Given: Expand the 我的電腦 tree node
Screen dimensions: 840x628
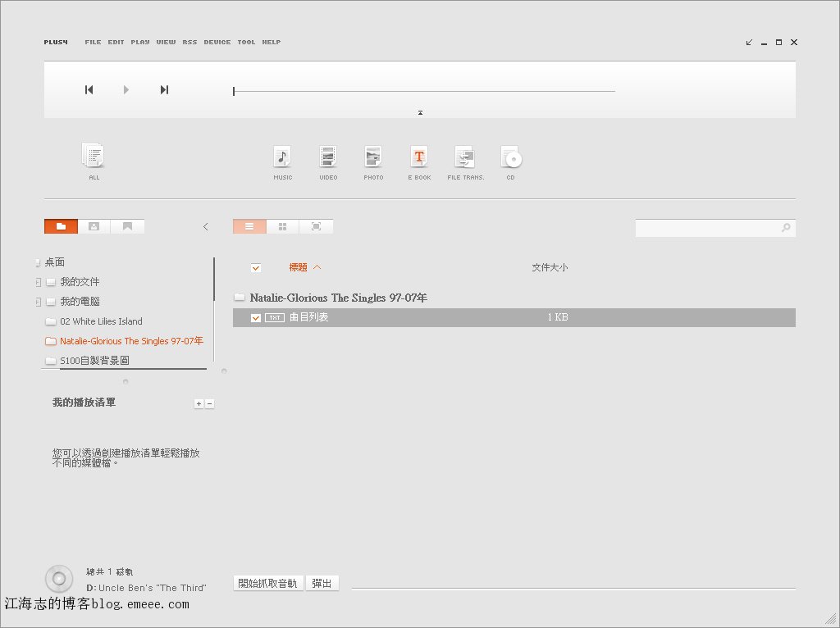Looking at the screenshot, I should pyautogui.click(x=38, y=302).
